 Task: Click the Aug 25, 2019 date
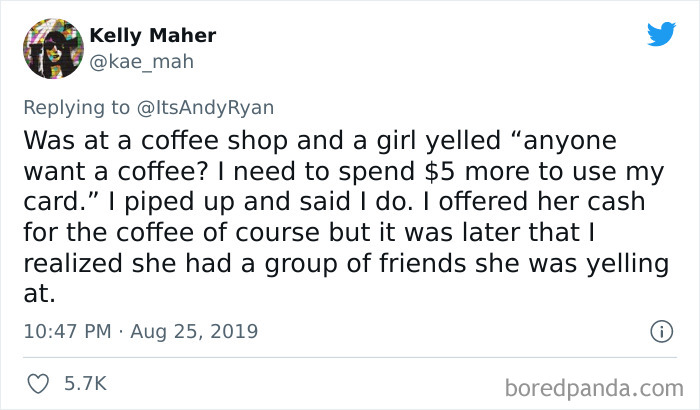(200, 330)
